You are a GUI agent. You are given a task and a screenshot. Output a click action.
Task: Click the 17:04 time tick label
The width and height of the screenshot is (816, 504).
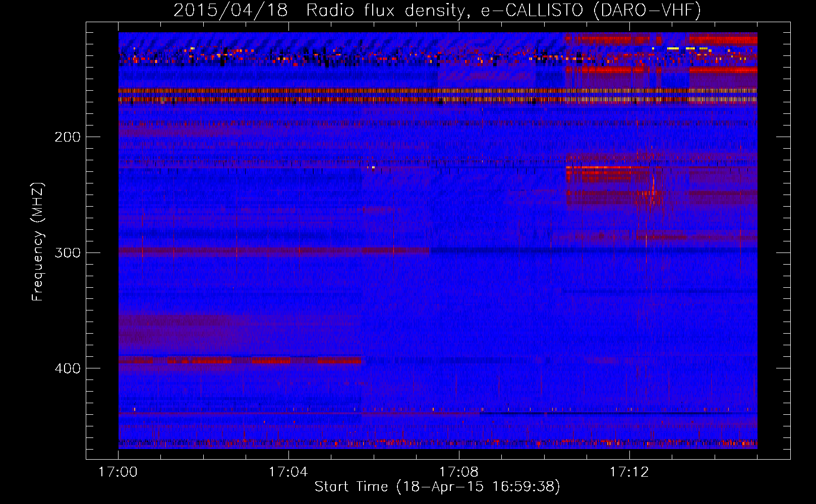pos(288,472)
